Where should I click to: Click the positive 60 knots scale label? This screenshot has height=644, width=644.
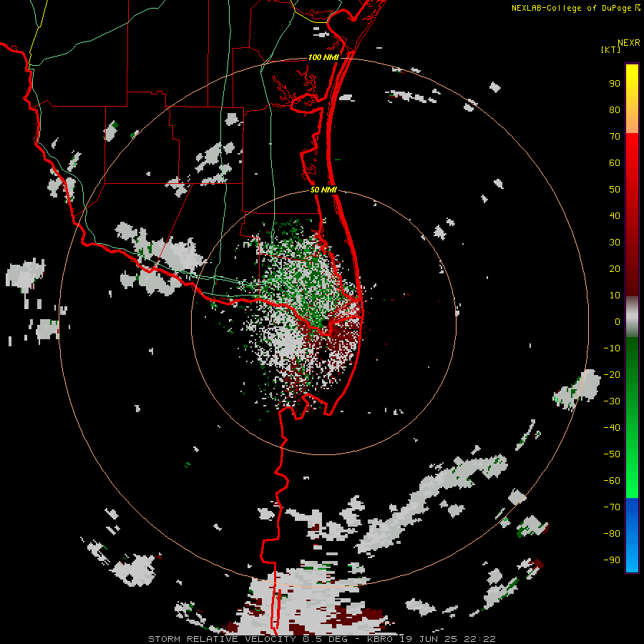[x=615, y=163]
